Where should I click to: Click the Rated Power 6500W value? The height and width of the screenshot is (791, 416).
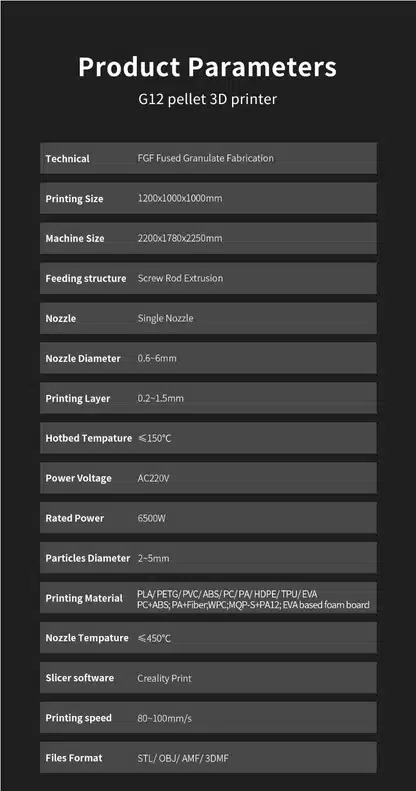click(x=152, y=519)
